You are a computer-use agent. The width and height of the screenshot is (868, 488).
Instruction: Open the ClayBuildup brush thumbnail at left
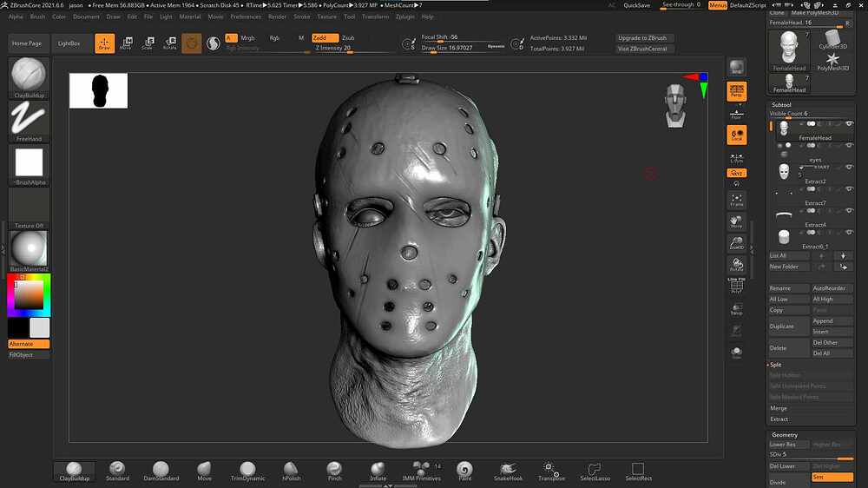point(29,77)
